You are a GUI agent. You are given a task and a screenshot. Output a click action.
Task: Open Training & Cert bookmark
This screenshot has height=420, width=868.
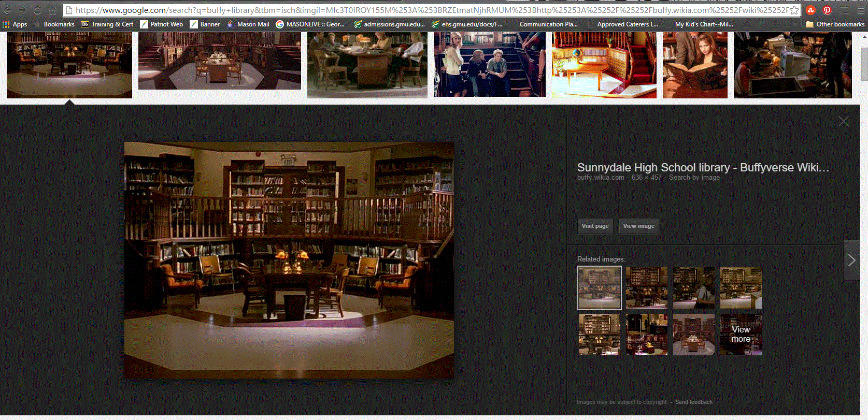(x=107, y=24)
